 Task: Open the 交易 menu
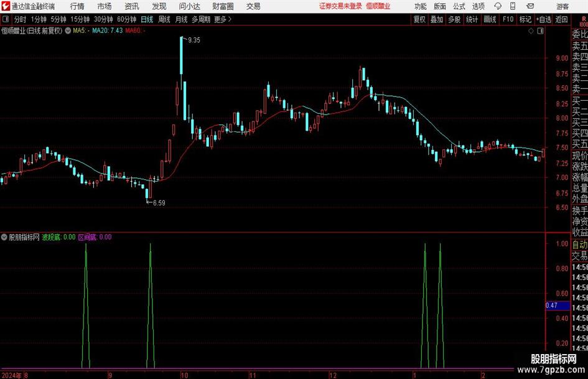click(x=253, y=6)
